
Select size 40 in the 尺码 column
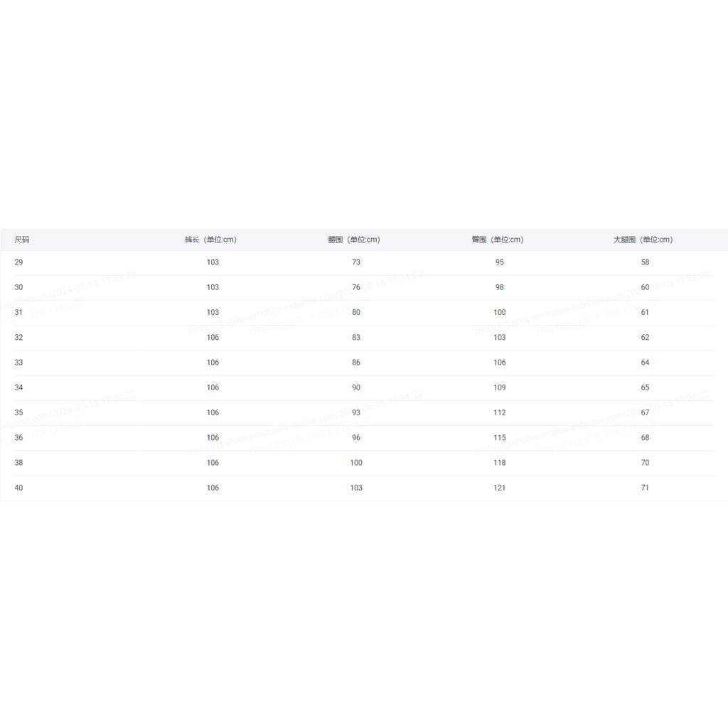(x=18, y=488)
